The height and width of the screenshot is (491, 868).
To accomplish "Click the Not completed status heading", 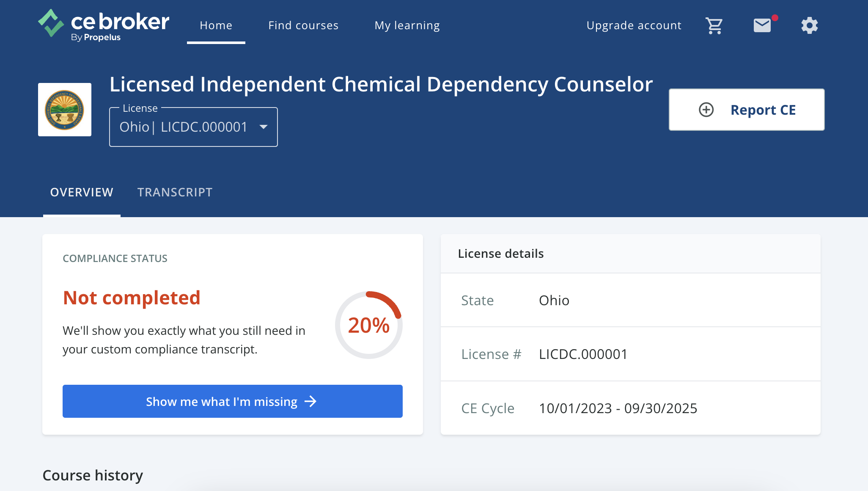I will pos(132,298).
